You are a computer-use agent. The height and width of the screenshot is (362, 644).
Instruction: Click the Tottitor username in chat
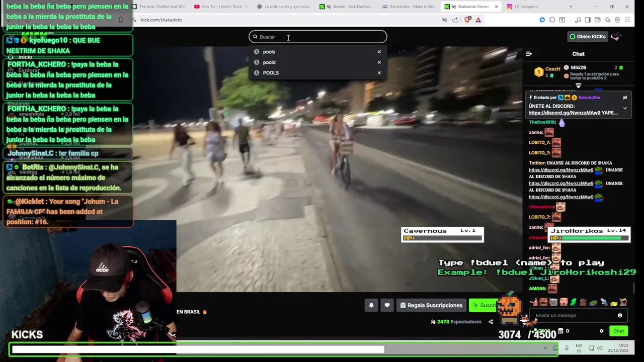[x=538, y=163]
